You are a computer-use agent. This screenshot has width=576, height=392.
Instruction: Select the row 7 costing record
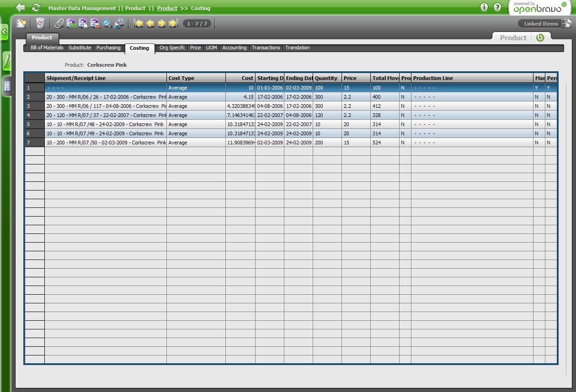tap(106, 143)
